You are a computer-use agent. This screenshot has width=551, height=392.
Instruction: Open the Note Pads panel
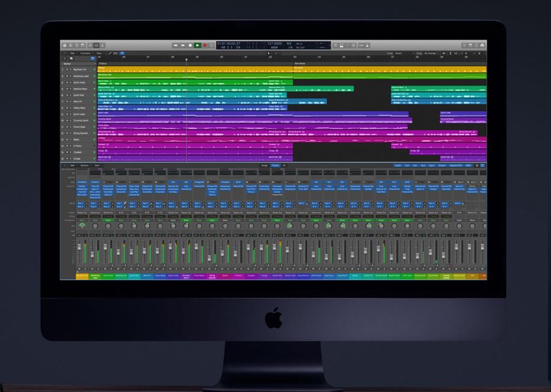(470, 46)
